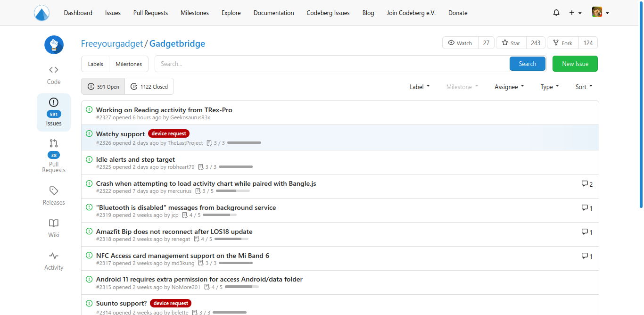Open author GeekosaurusR3x profile
The image size is (644, 315).
point(190,117)
